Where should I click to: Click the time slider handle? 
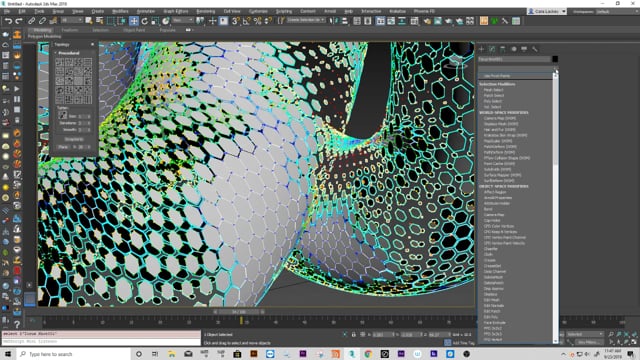tap(239, 312)
